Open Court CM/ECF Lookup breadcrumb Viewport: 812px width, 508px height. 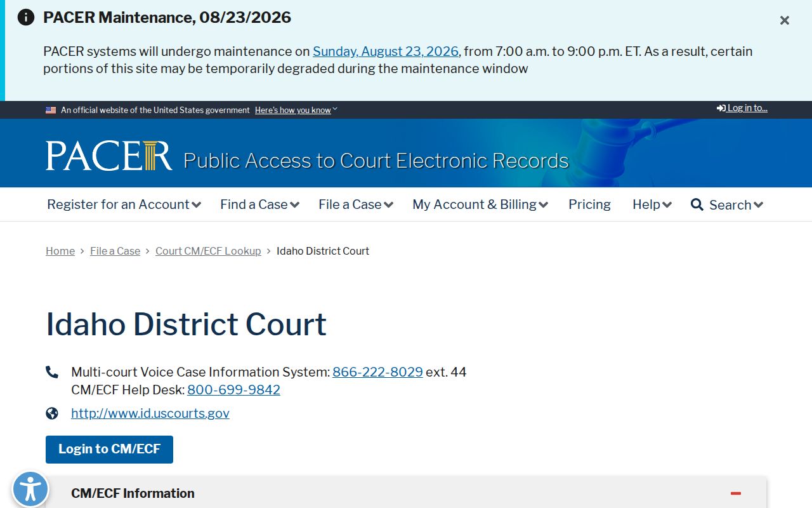point(208,251)
